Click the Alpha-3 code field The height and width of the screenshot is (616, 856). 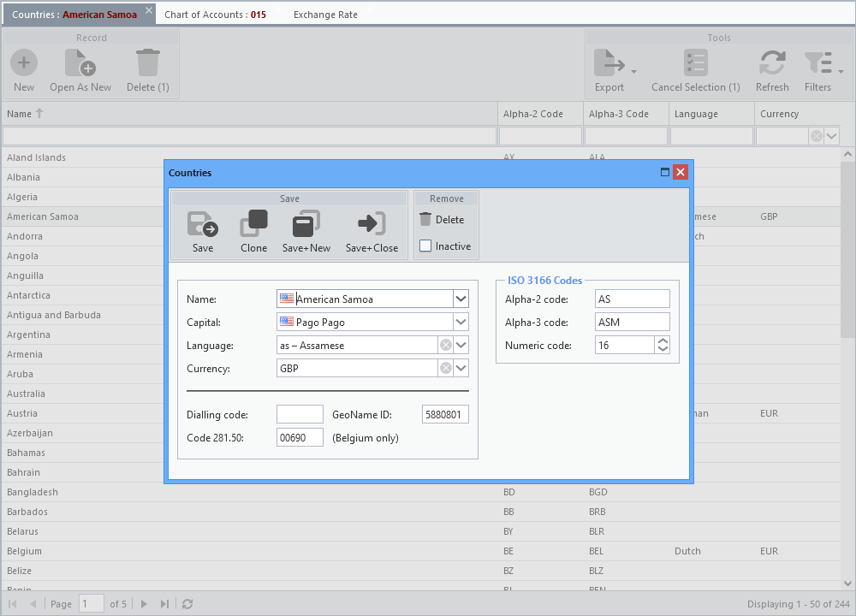[633, 322]
